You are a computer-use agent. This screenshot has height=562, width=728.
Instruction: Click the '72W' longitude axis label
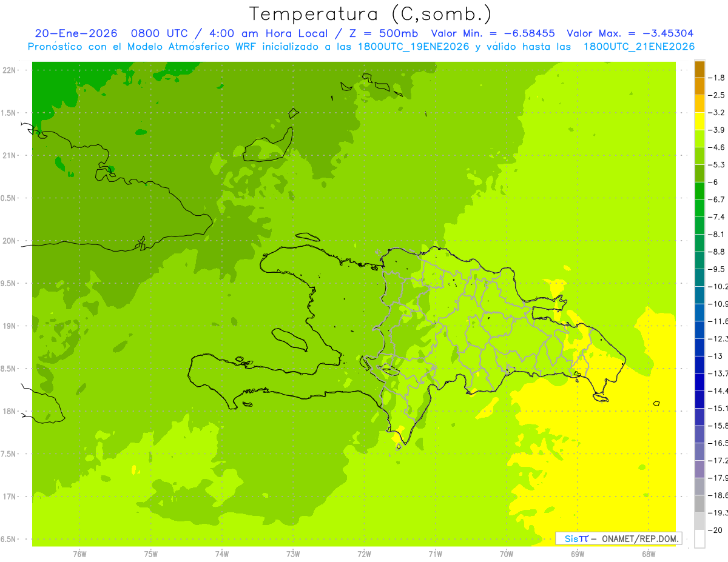coord(364,554)
